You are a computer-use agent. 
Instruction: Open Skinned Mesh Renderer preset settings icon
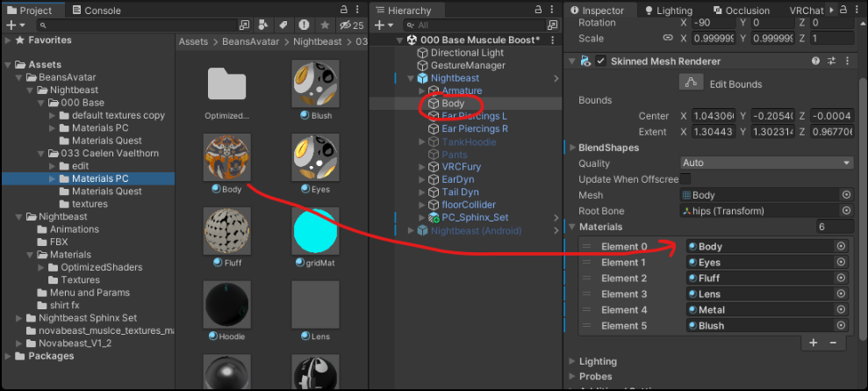[831, 61]
